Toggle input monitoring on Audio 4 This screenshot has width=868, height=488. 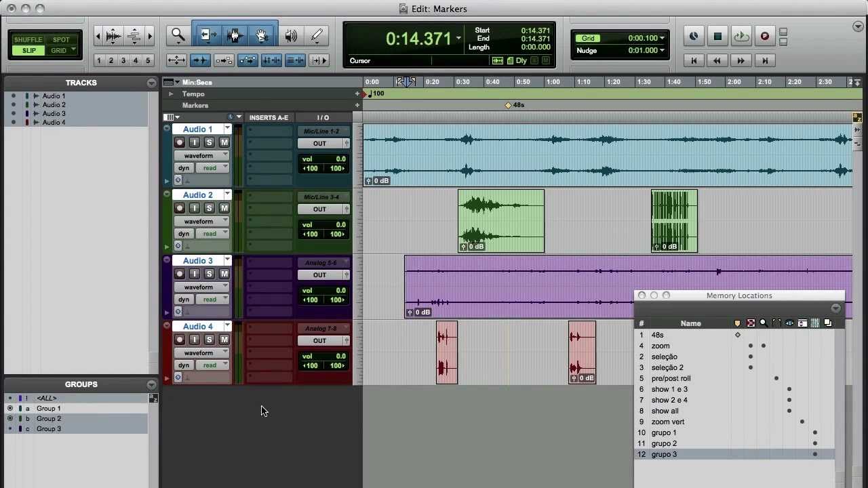point(195,340)
